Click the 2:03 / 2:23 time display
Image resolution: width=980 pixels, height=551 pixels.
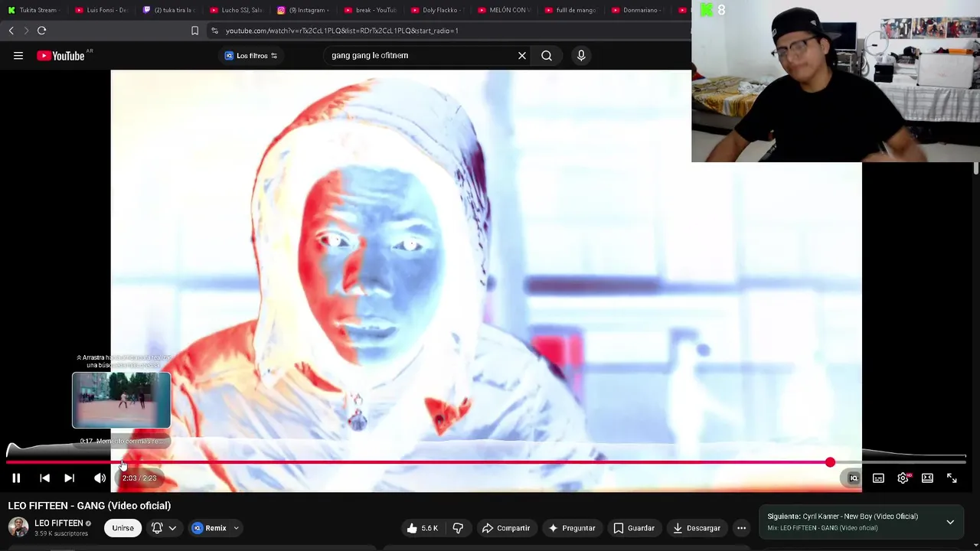pos(139,478)
